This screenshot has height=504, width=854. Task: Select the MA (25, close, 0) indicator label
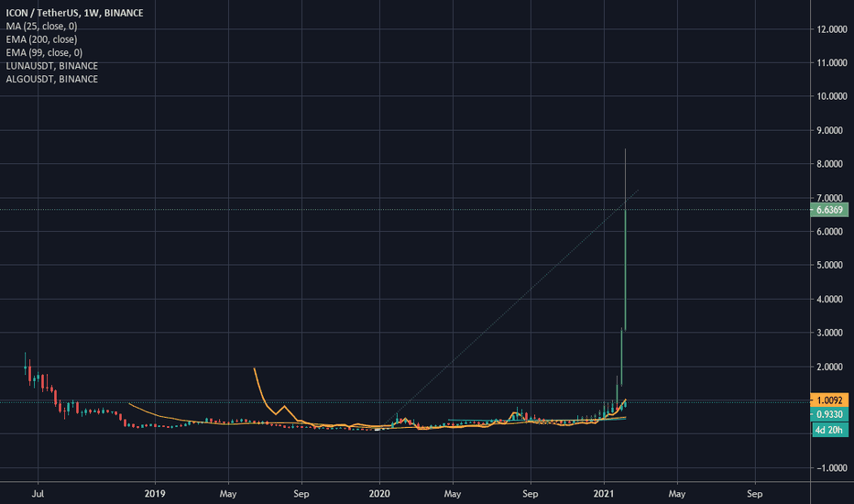pyautogui.click(x=41, y=27)
